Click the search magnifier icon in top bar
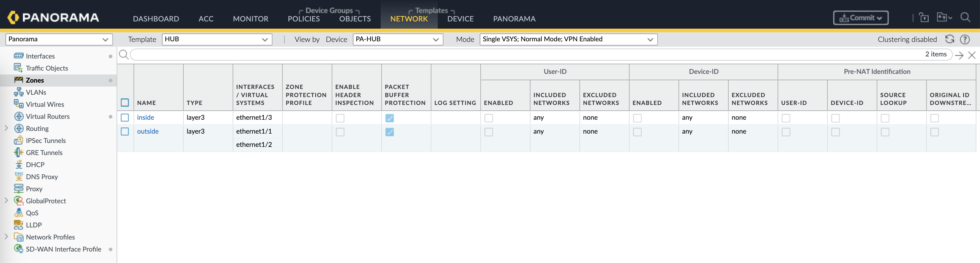 965,17
